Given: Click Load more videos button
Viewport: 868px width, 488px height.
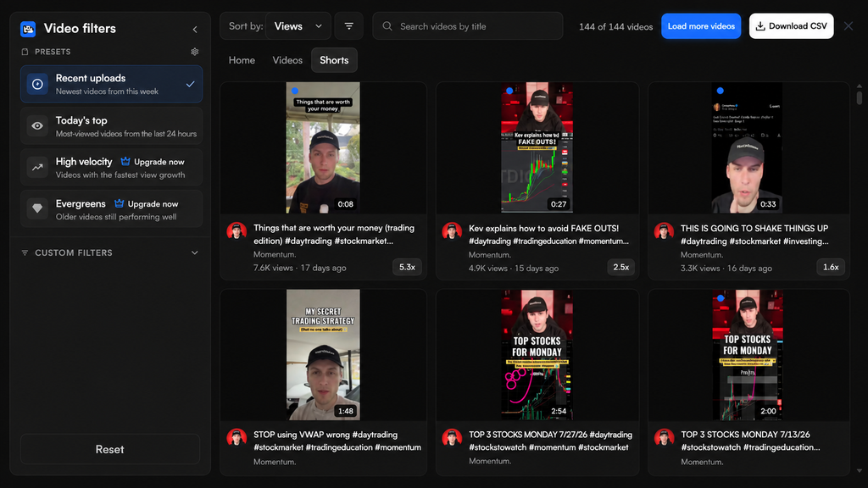Looking at the screenshot, I should click(701, 26).
